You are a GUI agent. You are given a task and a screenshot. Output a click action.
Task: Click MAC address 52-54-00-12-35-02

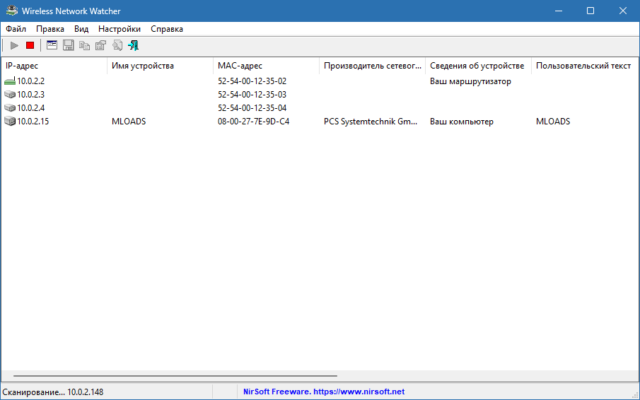(x=252, y=81)
